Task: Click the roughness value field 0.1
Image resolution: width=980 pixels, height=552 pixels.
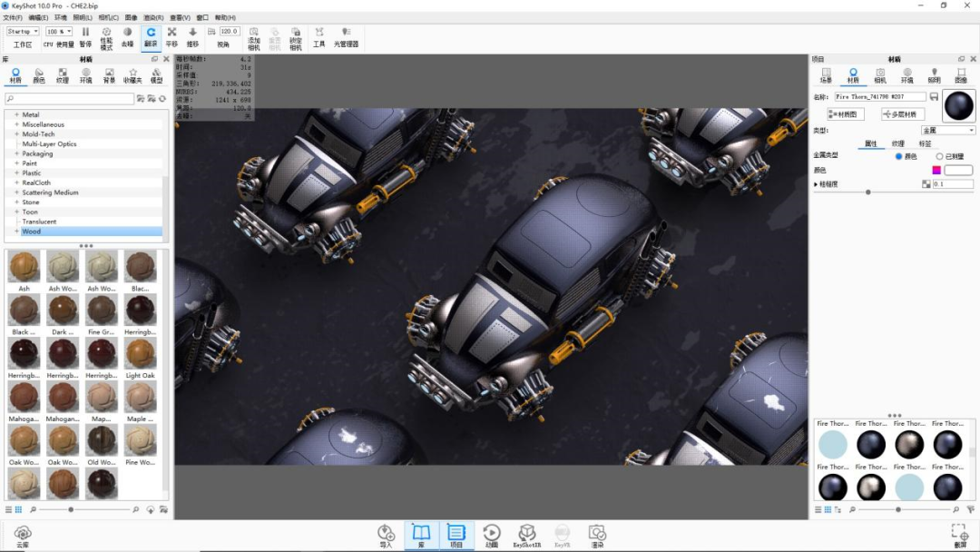Action: pyautogui.click(x=953, y=183)
